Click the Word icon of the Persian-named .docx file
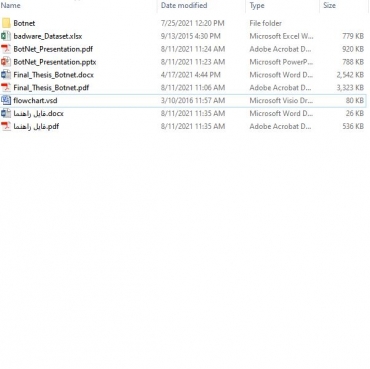 (6, 113)
